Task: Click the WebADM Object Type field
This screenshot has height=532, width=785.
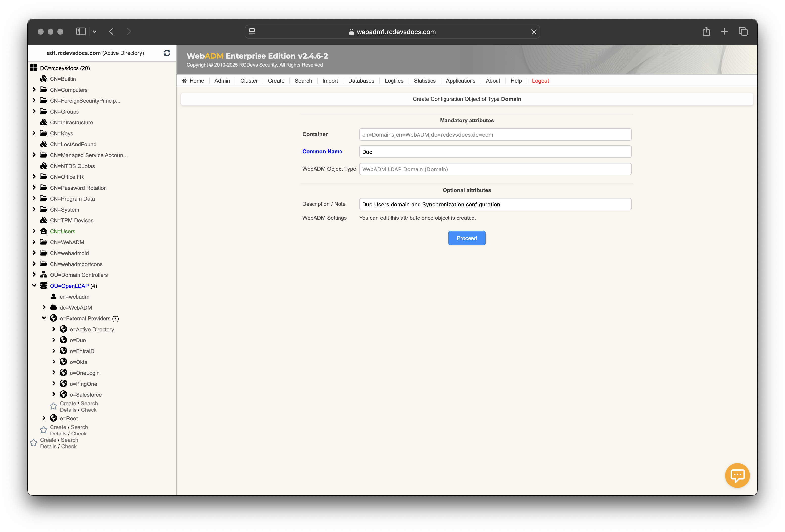Action: (x=495, y=169)
